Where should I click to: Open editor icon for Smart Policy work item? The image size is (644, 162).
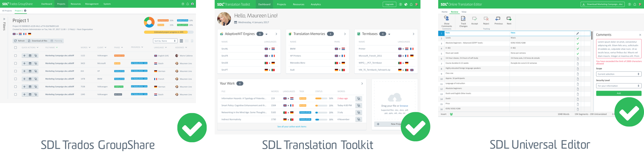(x=359, y=105)
